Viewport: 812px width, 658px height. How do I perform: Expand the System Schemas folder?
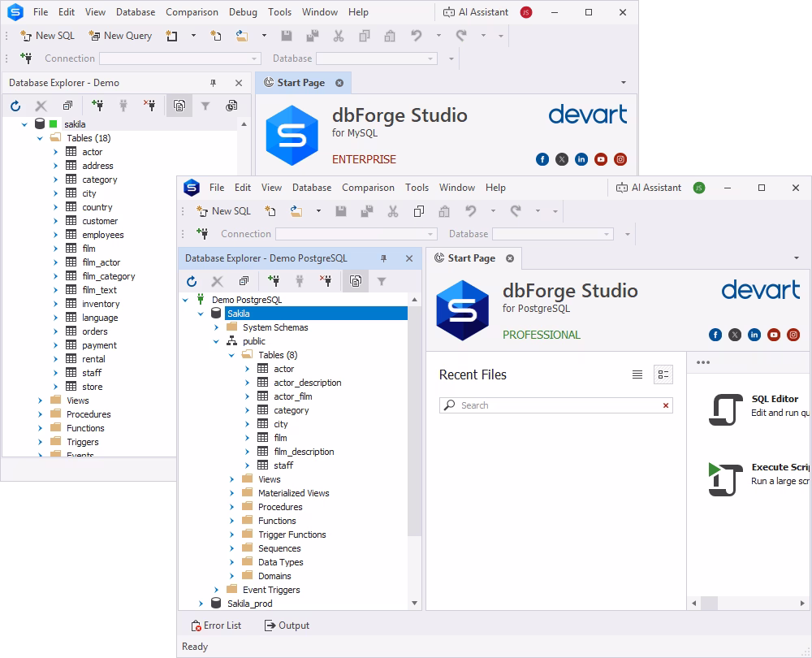point(217,327)
